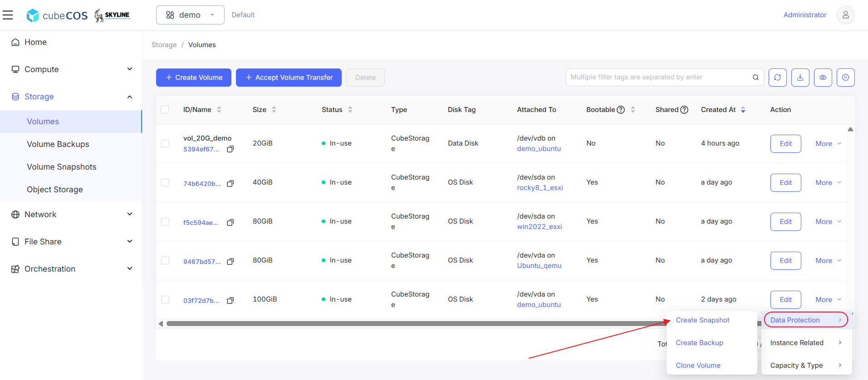Check the f5c594ae row checkbox
The width and height of the screenshot is (868, 380).
coord(165,221)
